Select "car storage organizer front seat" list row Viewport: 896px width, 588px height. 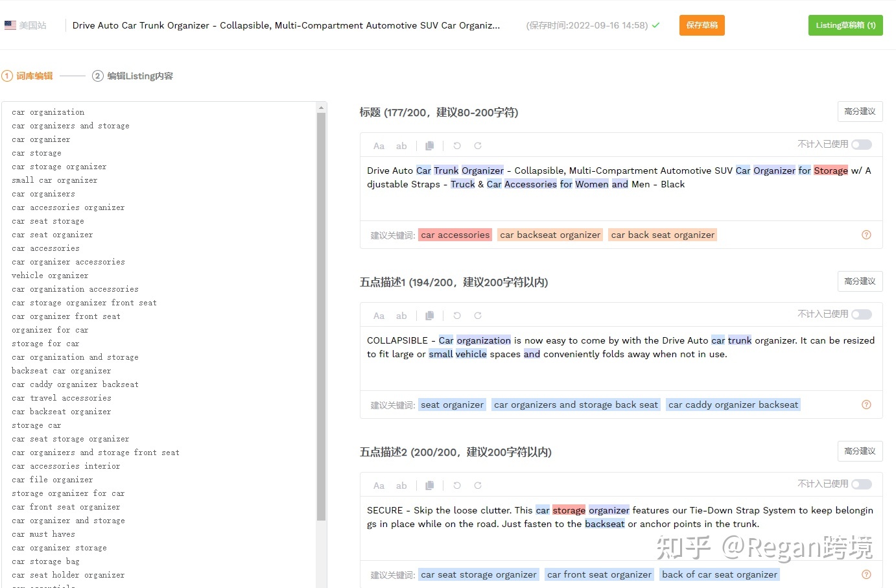(x=84, y=303)
